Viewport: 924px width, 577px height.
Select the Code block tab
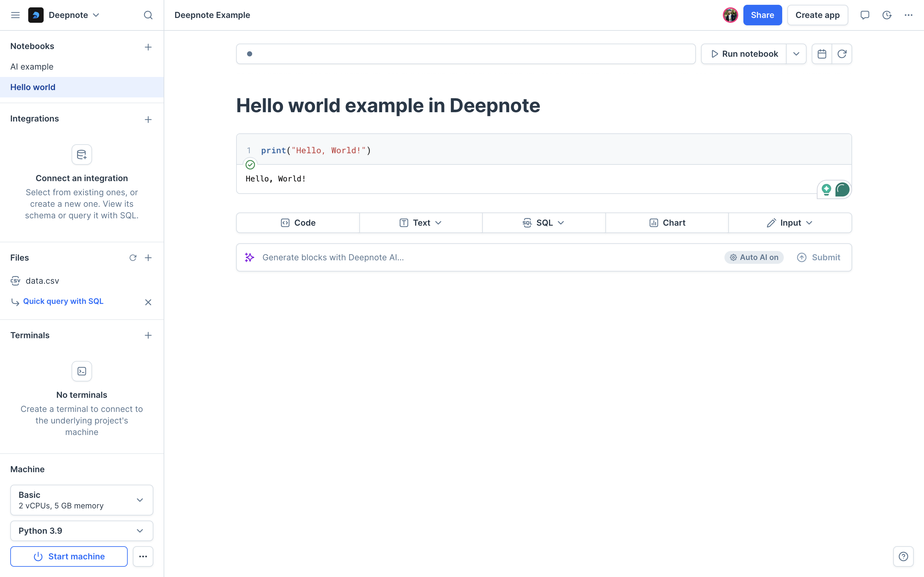[298, 223]
